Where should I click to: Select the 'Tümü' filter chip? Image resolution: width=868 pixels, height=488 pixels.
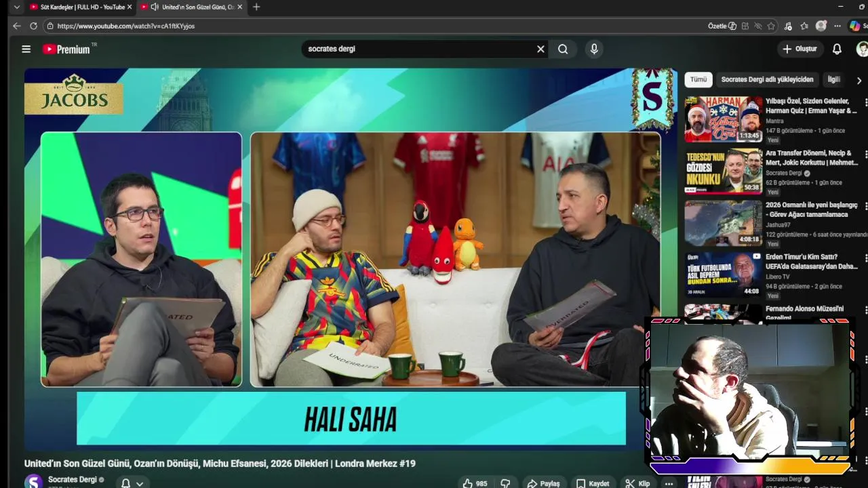698,79
